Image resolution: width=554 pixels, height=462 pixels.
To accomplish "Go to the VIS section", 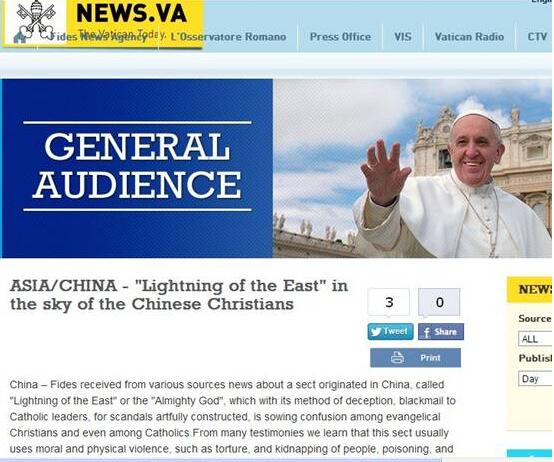I will click(403, 37).
